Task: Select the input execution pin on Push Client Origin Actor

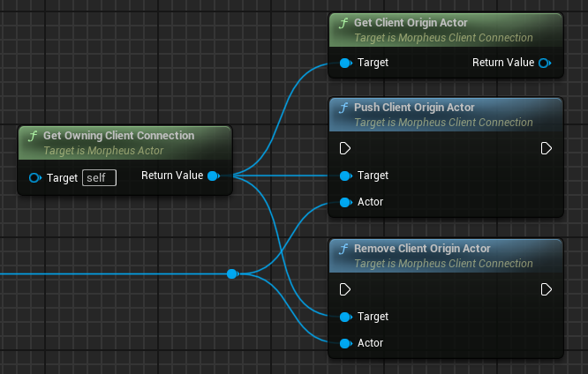Action: pos(345,147)
